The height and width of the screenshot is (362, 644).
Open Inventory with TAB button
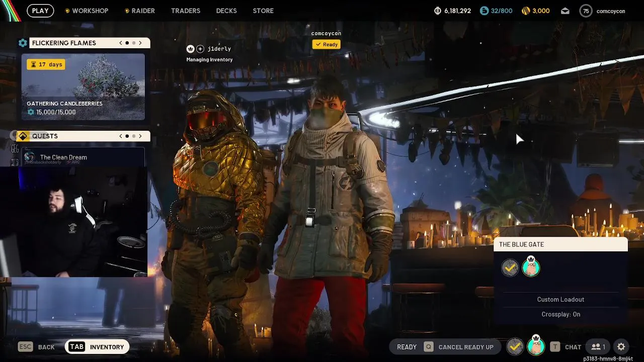tap(97, 347)
